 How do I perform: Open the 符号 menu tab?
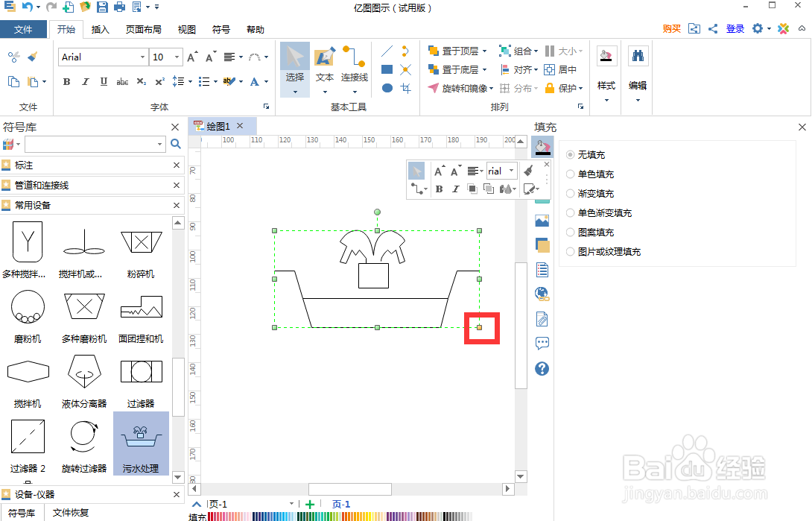[x=221, y=30]
